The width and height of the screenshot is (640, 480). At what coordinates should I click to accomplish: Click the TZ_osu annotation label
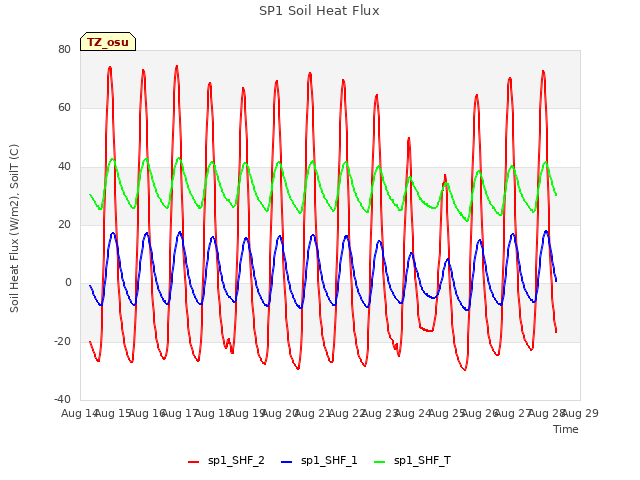point(108,42)
